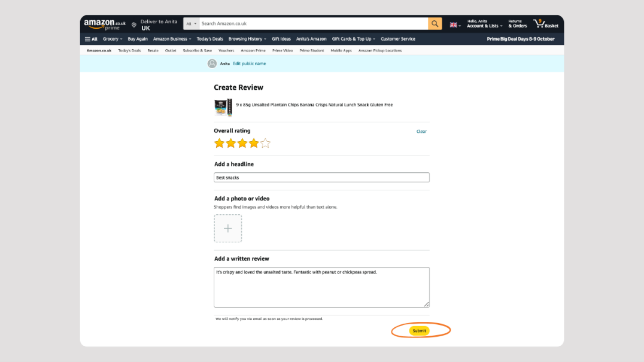Image resolution: width=644 pixels, height=362 pixels.
Task: Click the plus icon to add photo
Action: click(228, 229)
